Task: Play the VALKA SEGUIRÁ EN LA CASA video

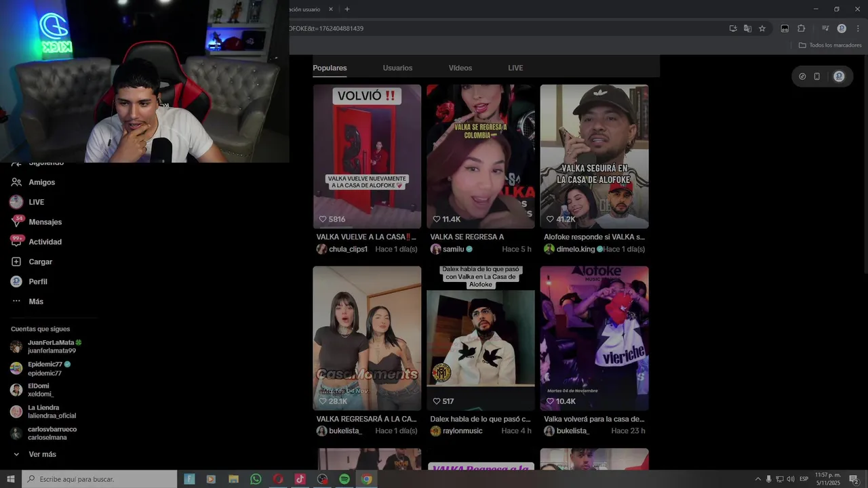Action: tap(594, 157)
